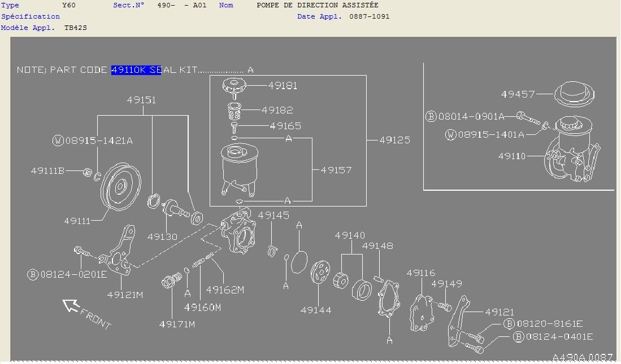This screenshot has width=621, height=364.
Task: Select part number 49171M
Action: click(x=177, y=324)
